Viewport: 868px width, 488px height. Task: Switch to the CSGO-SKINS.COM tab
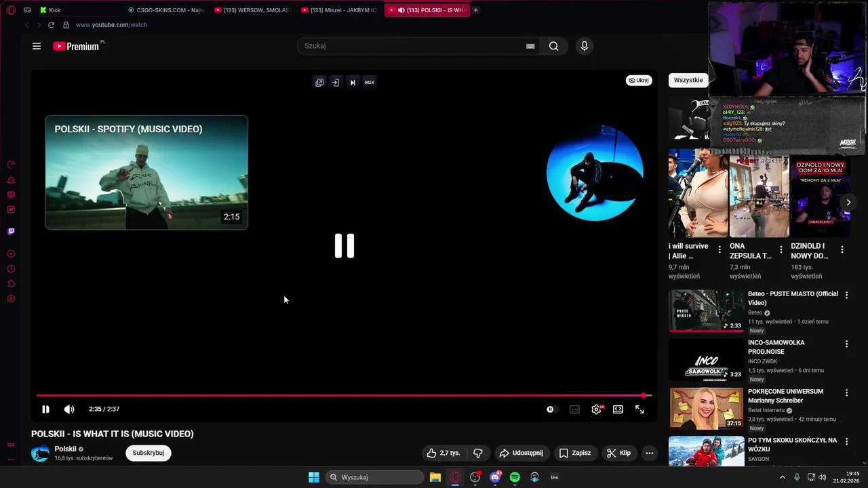click(165, 10)
